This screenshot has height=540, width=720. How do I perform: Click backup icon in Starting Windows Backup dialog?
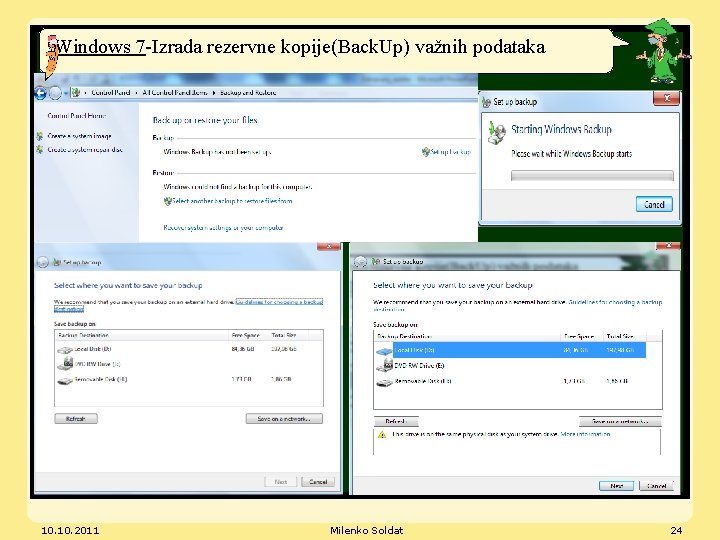point(496,133)
